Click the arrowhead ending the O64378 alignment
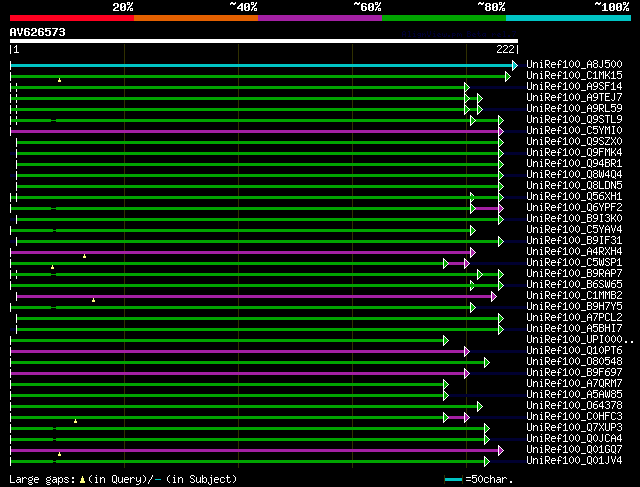 (x=480, y=407)
